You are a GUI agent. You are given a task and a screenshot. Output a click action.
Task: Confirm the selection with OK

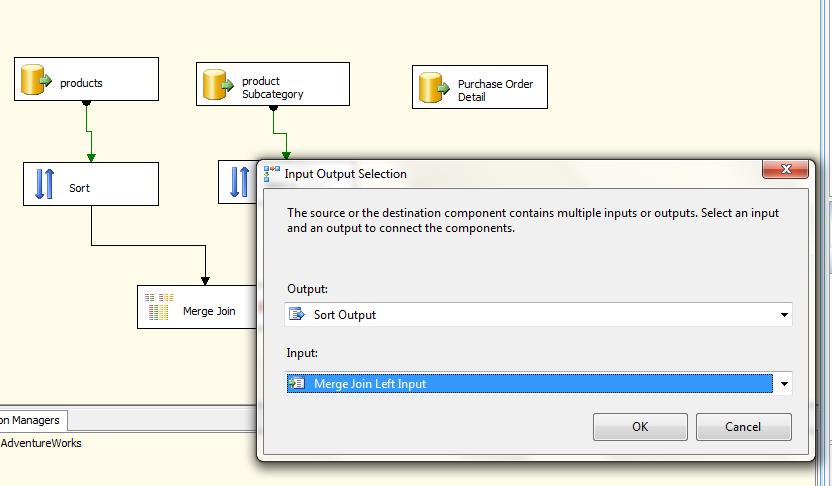coord(639,427)
